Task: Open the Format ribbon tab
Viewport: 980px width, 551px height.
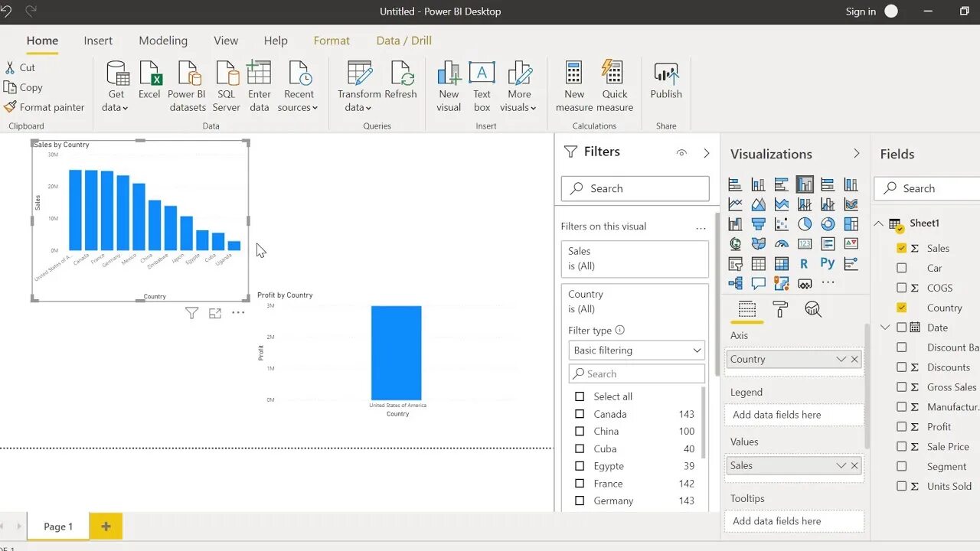Action: [x=332, y=41]
